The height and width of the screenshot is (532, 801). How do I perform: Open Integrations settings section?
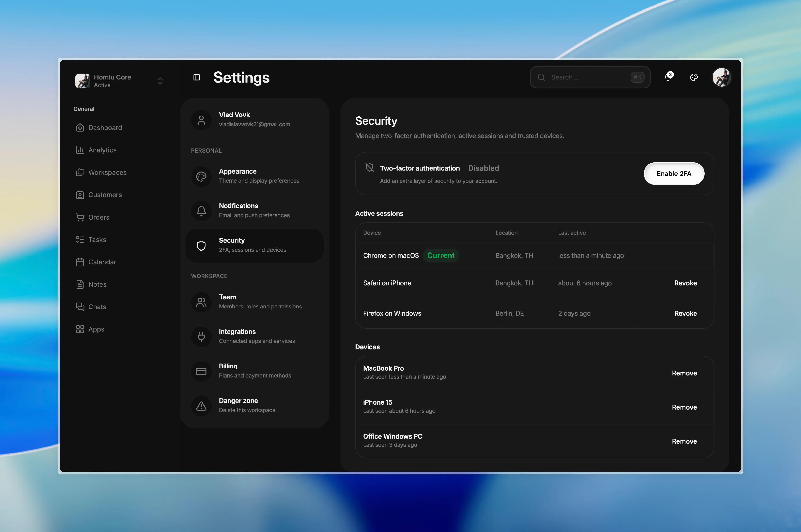click(254, 337)
